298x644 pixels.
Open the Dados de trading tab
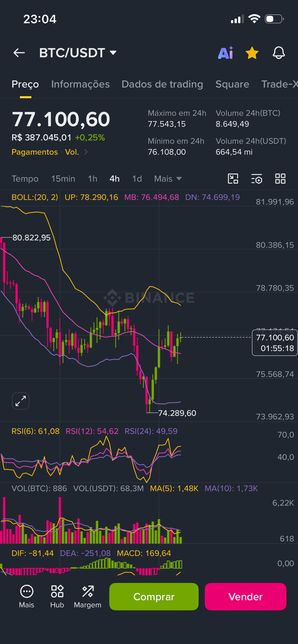click(x=162, y=84)
